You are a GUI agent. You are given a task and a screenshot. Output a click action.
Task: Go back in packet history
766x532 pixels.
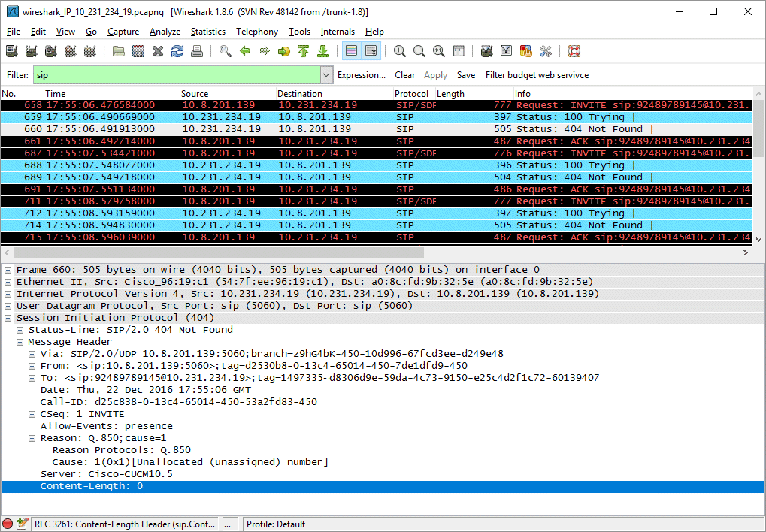point(245,51)
